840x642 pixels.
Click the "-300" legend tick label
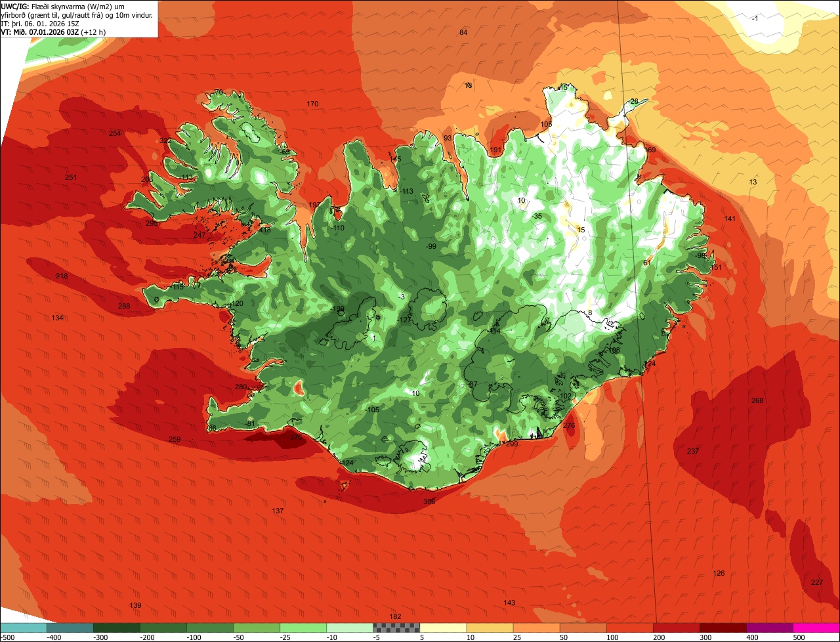(x=100, y=637)
